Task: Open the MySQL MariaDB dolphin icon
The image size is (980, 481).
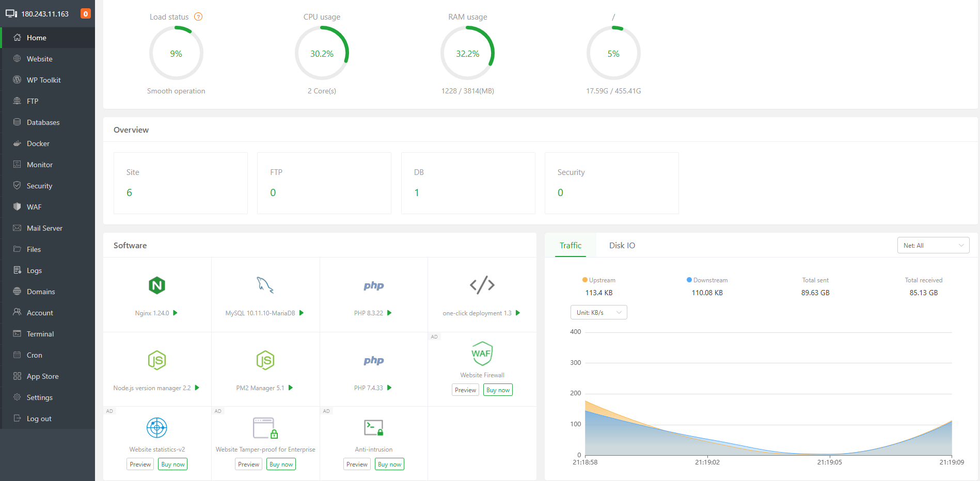Action: [x=265, y=285]
